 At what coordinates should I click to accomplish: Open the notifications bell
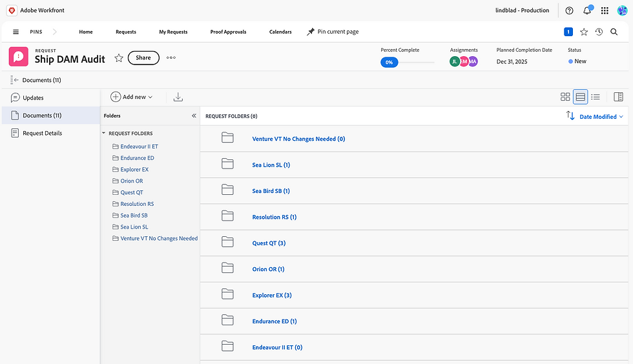pos(587,10)
